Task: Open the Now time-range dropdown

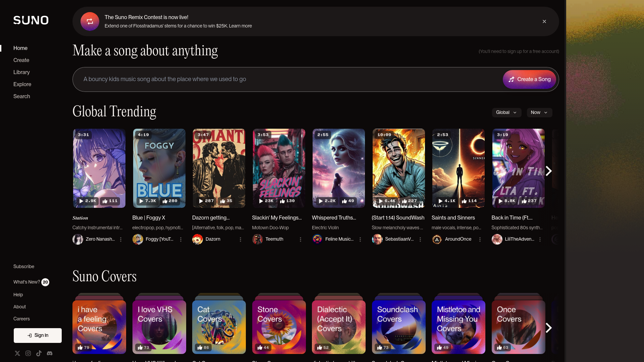Action: (x=539, y=113)
